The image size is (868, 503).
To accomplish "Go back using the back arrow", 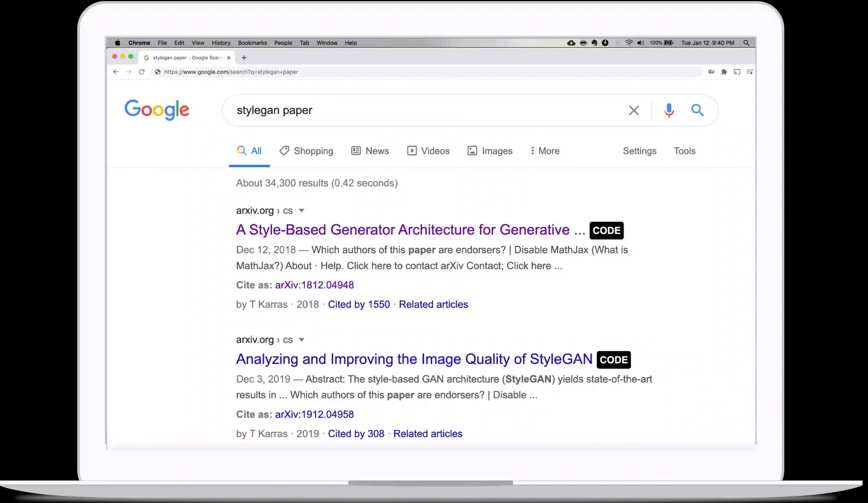I will (x=116, y=72).
